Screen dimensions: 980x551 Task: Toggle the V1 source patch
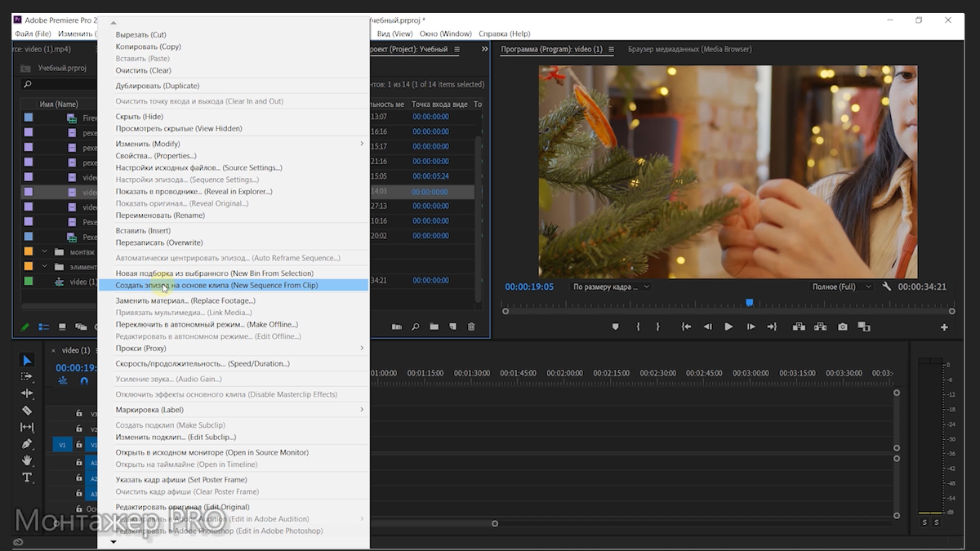point(62,445)
